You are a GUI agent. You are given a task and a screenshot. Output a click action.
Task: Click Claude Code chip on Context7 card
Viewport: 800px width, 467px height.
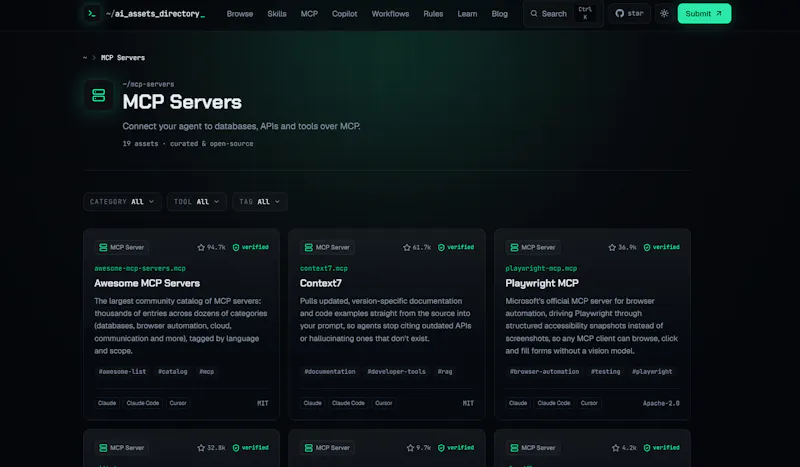tap(348, 403)
